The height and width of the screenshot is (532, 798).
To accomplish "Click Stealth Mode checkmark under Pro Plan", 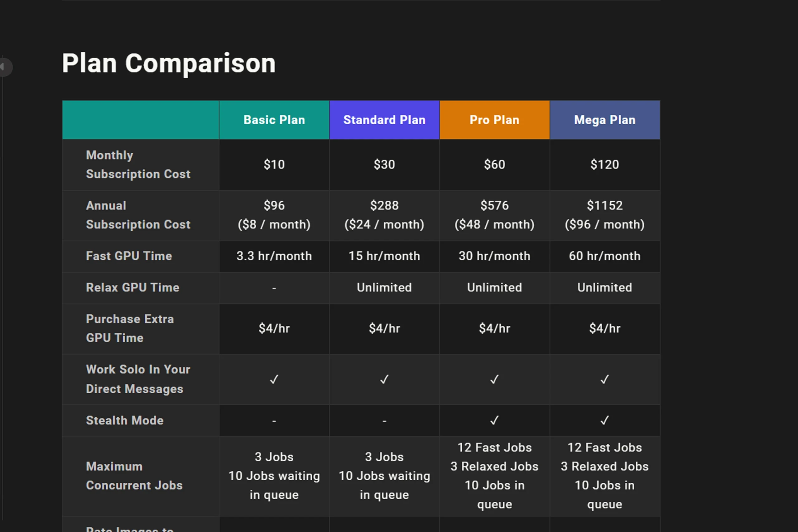I will click(x=495, y=421).
